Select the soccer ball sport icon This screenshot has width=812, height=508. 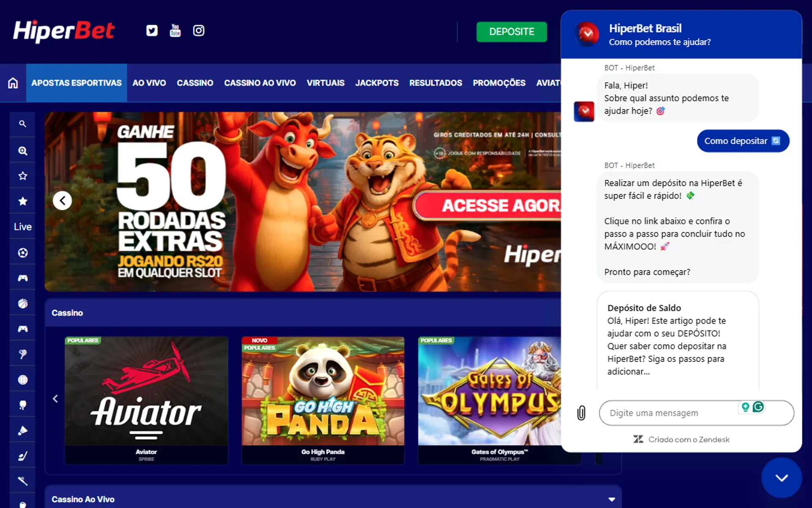pyautogui.click(x=22, y=253)
